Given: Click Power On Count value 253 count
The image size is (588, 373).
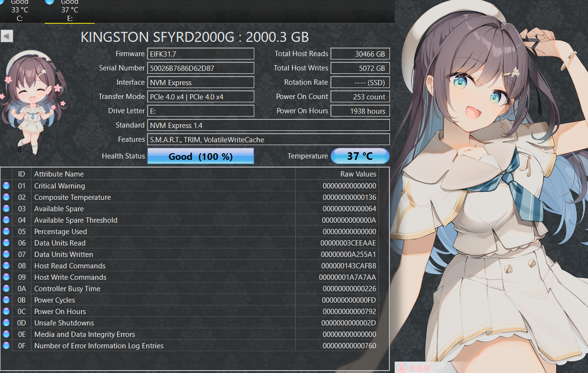Looking at the screenshot, I should pos(360,97).
